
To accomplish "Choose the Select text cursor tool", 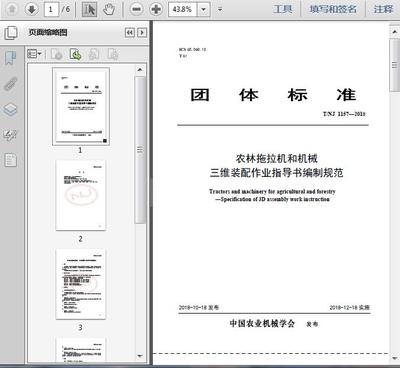I will tap(89, 9).
